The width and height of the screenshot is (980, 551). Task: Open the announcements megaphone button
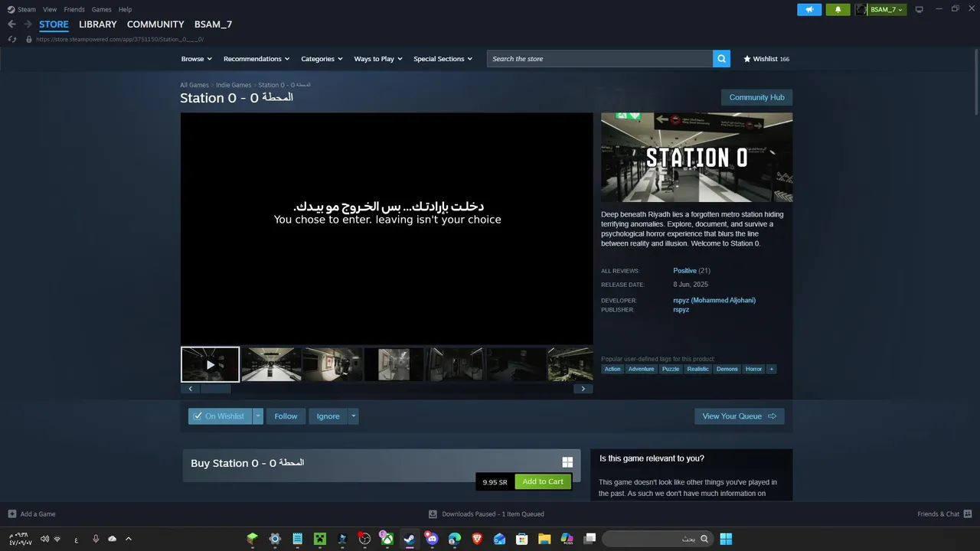click(x=808, y=9)
